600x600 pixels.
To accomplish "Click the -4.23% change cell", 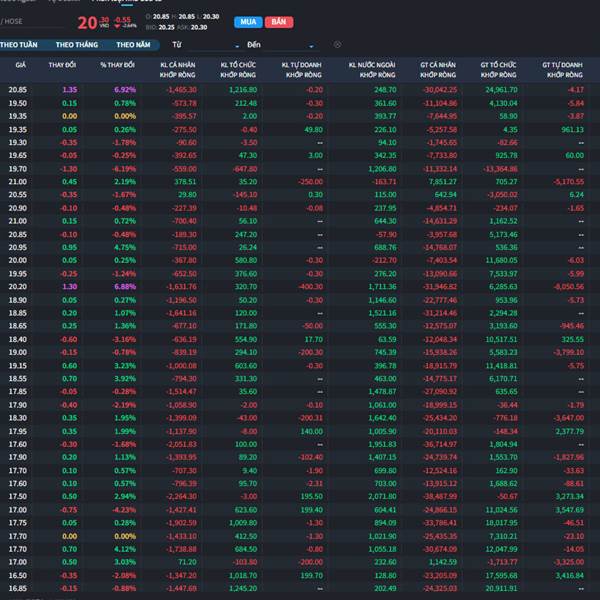I will (x=124, y=510).
